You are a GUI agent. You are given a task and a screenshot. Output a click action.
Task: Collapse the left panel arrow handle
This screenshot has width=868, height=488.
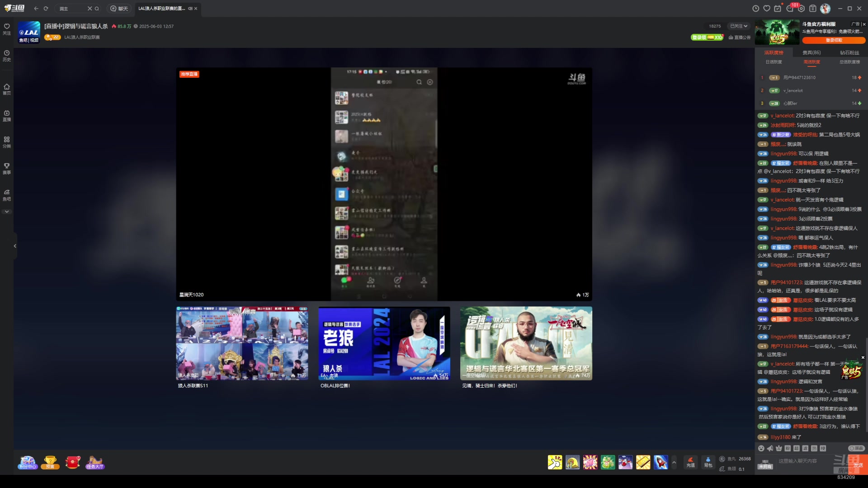15,246
